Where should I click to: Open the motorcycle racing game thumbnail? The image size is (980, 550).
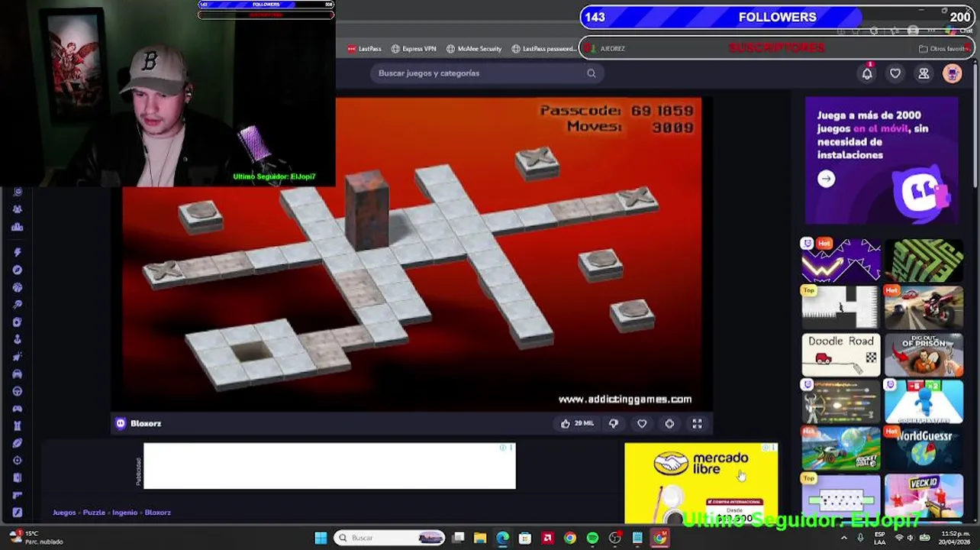(924, 308)
